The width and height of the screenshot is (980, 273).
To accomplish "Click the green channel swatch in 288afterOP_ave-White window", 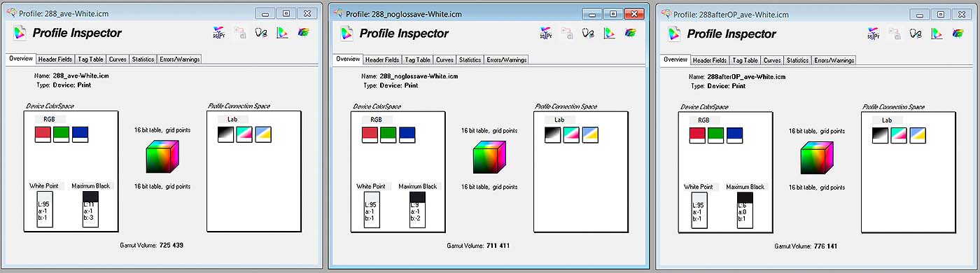I will (x=716, y=135).
